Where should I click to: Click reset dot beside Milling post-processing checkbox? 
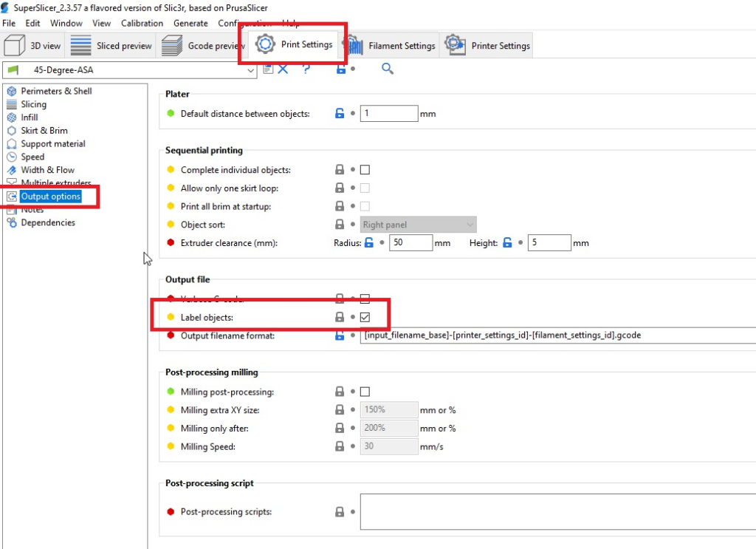353,392
